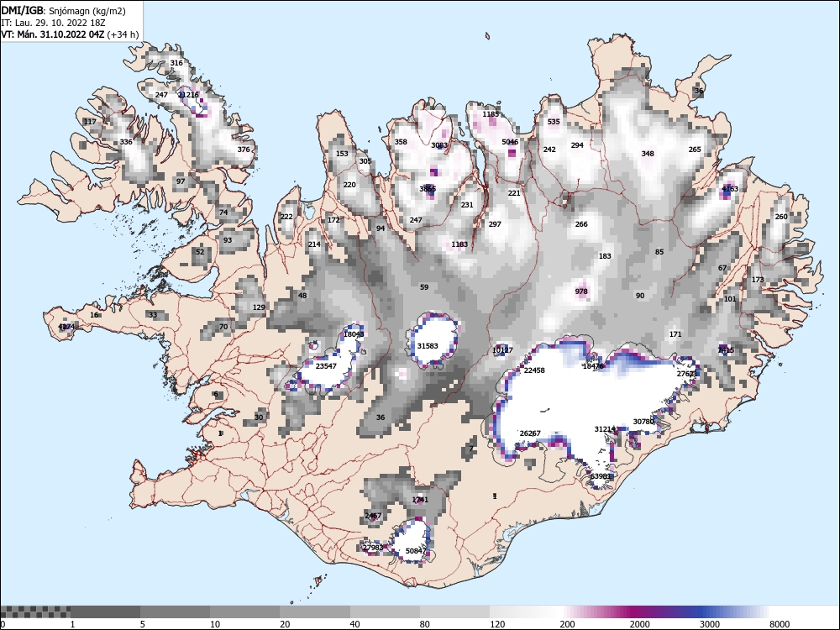Select the IT: Lau. 29. 10. 2022 18Z line
Image resolution: width=840 pixels, height=630 pixels.
pyautogui.click(x=53, y=23)
